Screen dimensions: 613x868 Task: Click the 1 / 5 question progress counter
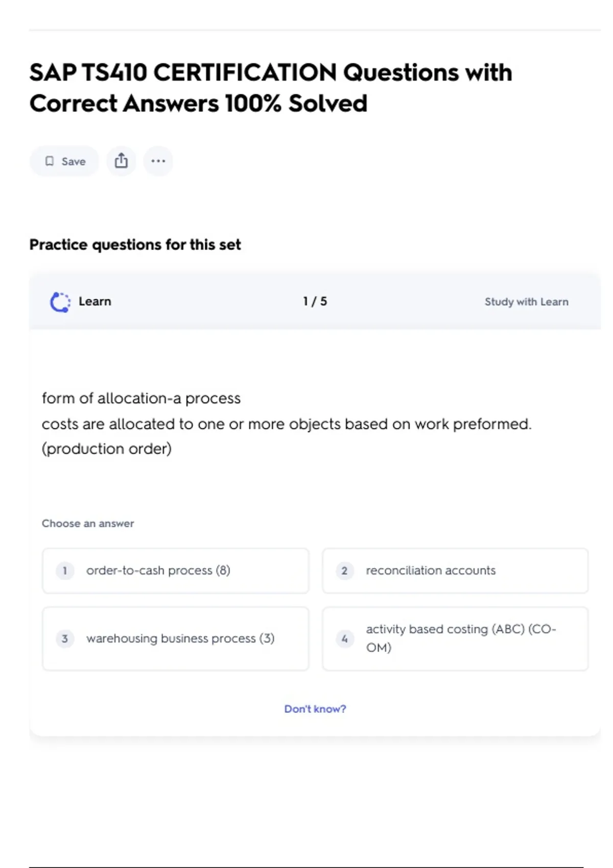pos(315,301)
